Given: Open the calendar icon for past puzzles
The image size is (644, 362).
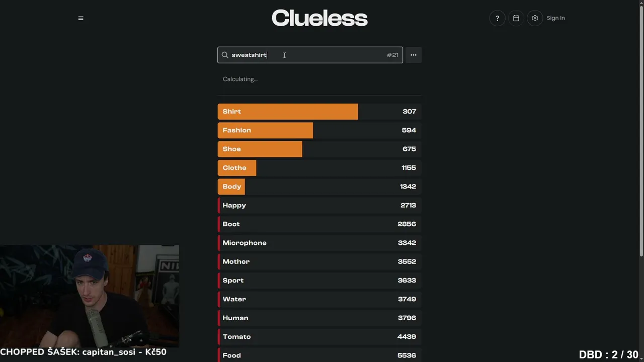Looking at the screenshot, I should click(516, 18).
